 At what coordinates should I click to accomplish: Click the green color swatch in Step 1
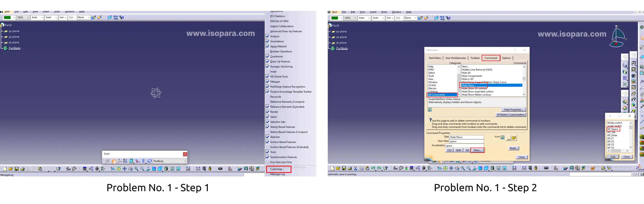click(x=7, y=18)
